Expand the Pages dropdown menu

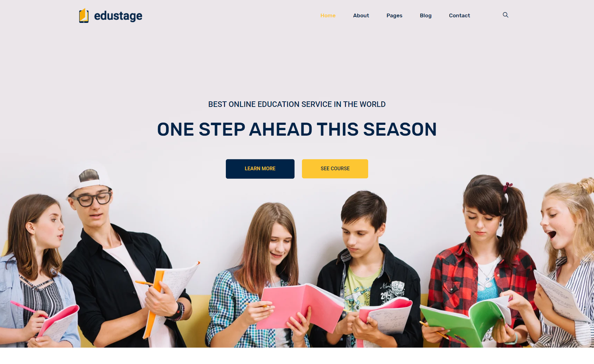click(x=393, y=16)
